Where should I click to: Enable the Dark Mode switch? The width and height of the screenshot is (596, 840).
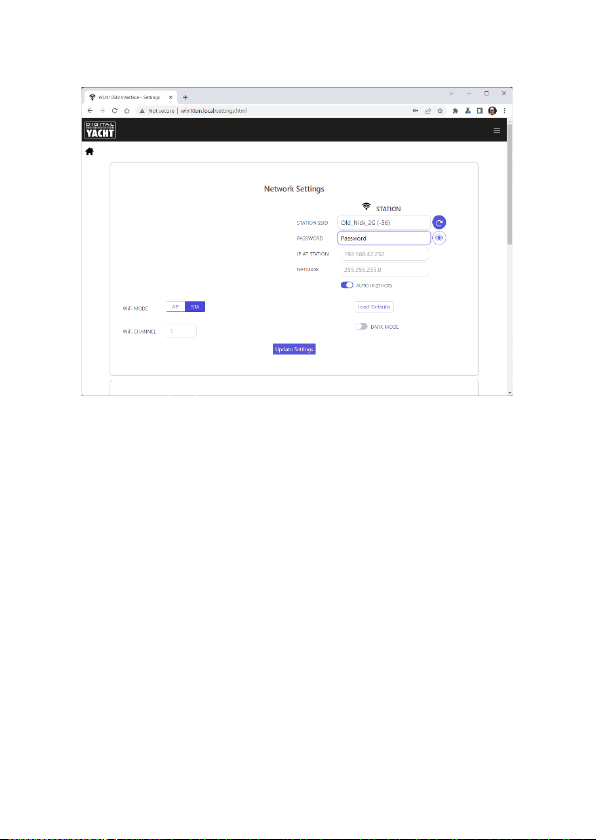pyautogui.click(x=361, y=326)
